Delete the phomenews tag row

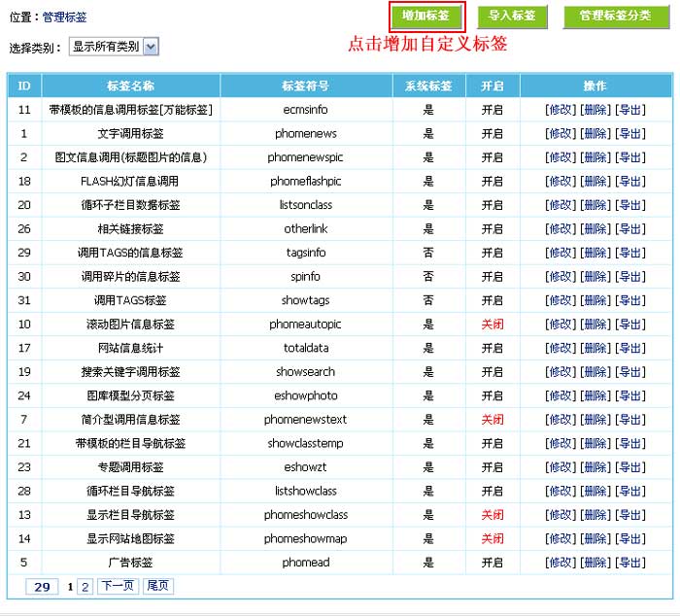pos(595,134)
